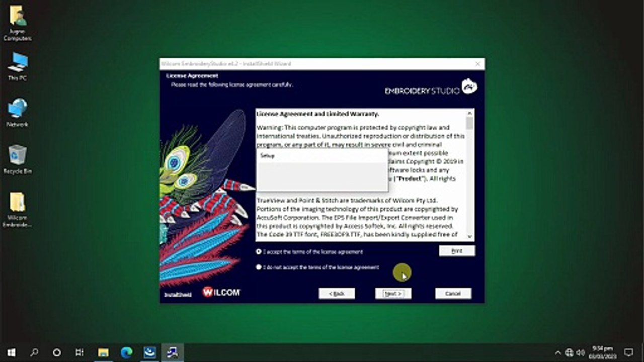
Task: Open the Windows Start menu
Action: [11, 352]
